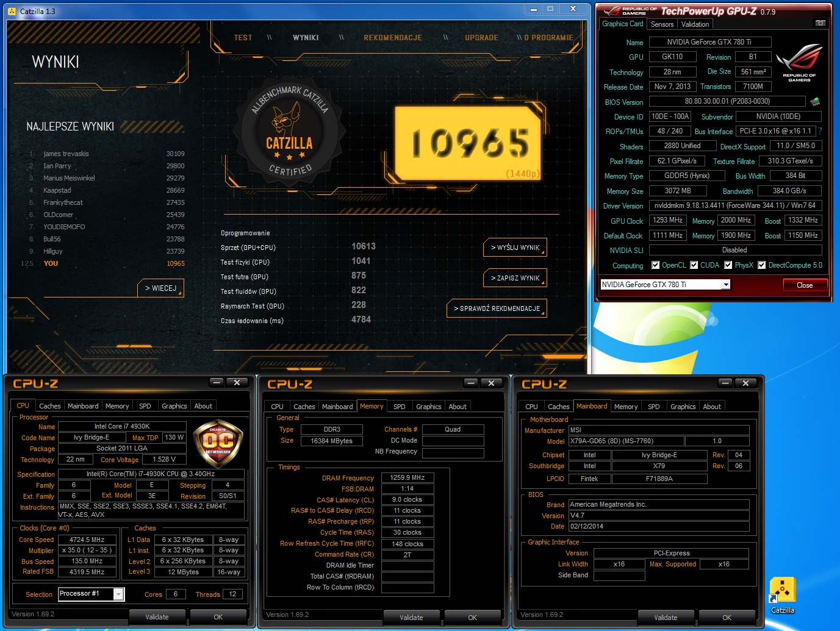The width and height of the screenshot is (840, 631).
Task: Select leaderboard entry Kaapstad
Action: coord(106,190)
